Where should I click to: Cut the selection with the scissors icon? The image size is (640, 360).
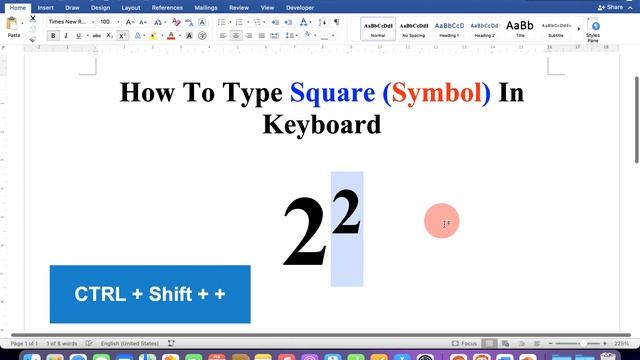pos(33,19)
